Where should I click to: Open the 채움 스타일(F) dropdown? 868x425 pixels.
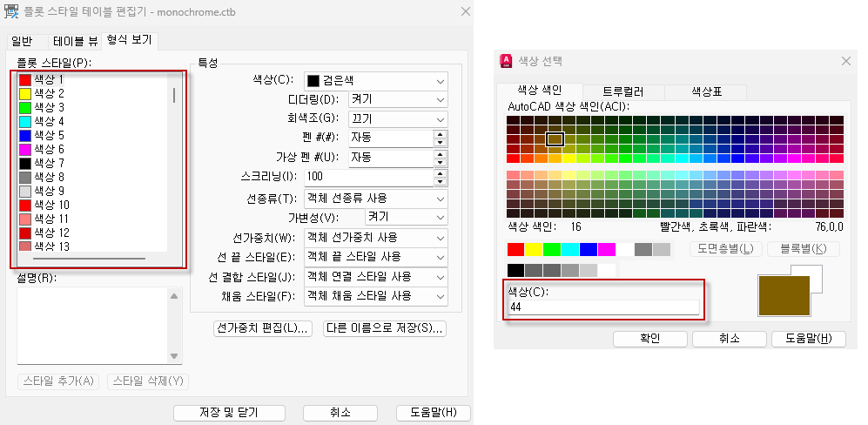pyautogui.click(x=376, y=296)
